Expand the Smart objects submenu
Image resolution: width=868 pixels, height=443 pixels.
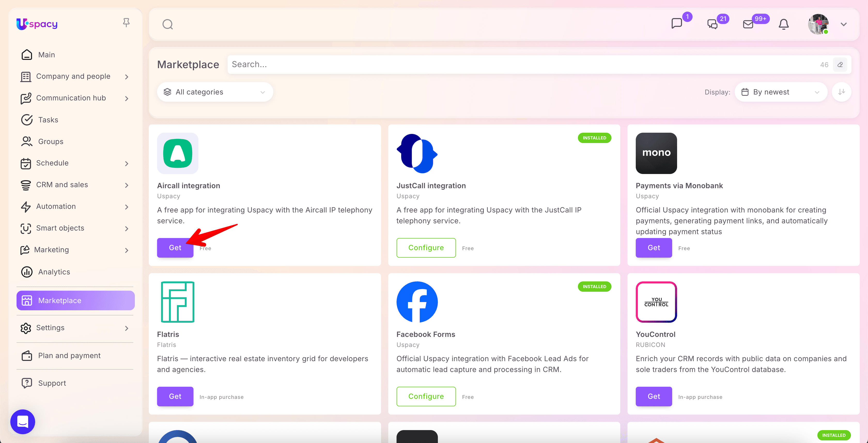click(x=127, y=228)
